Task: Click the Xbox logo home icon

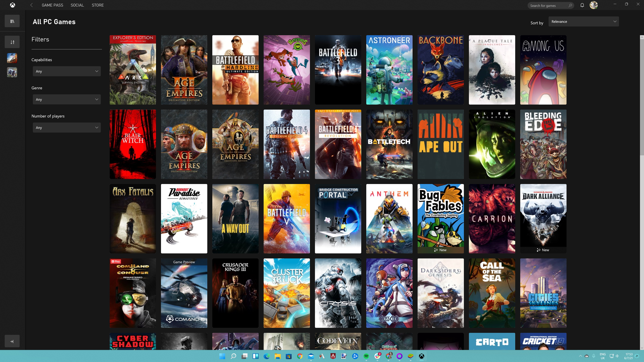Action: (x=12, y=5)
